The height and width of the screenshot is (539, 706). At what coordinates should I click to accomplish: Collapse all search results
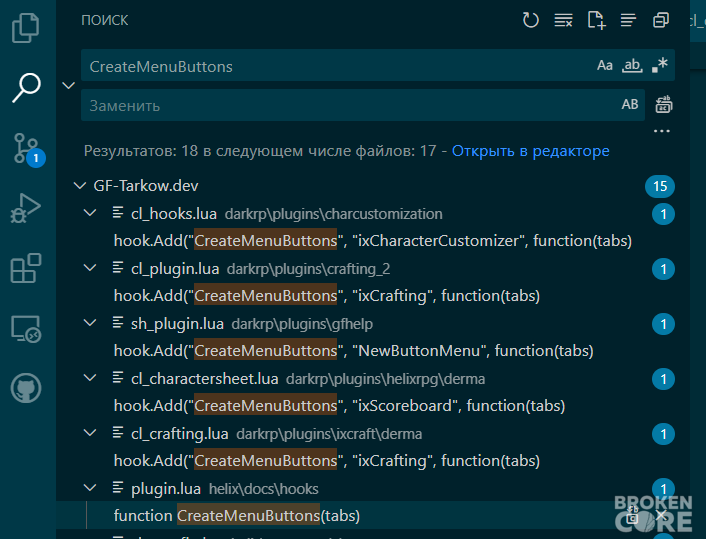click(661, 20)
